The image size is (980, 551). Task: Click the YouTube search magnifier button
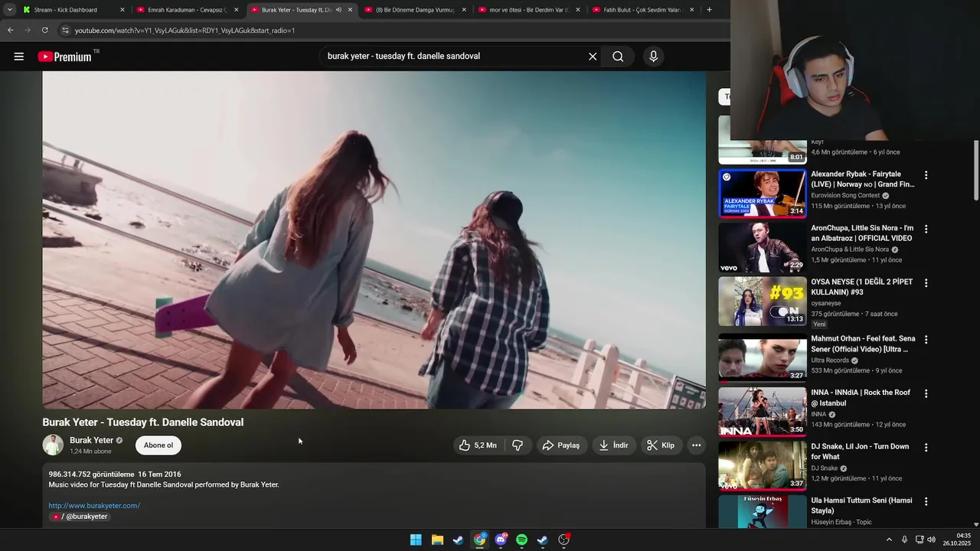(618, 57)
